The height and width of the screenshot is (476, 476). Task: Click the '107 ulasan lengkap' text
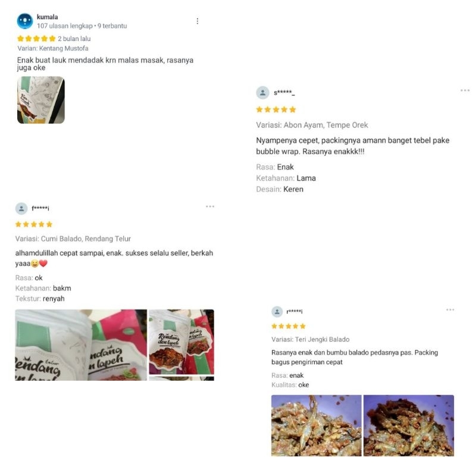(x=65, y=26)
